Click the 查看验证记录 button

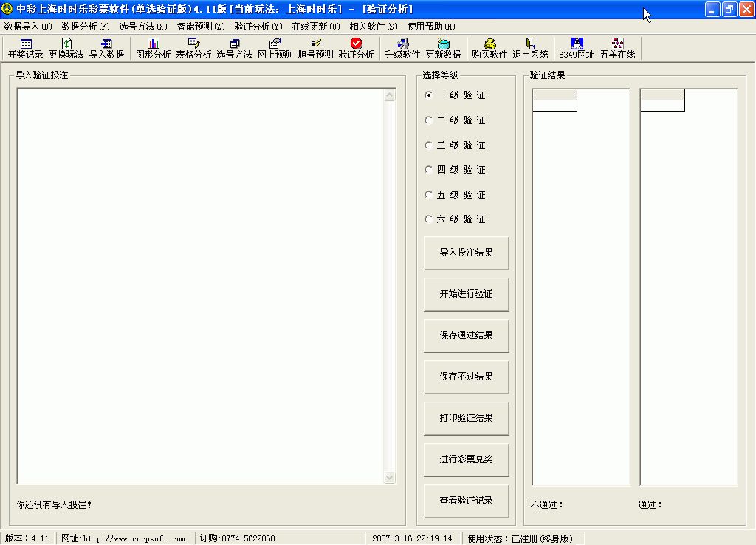pyautogui.click(x=466, y=501)
